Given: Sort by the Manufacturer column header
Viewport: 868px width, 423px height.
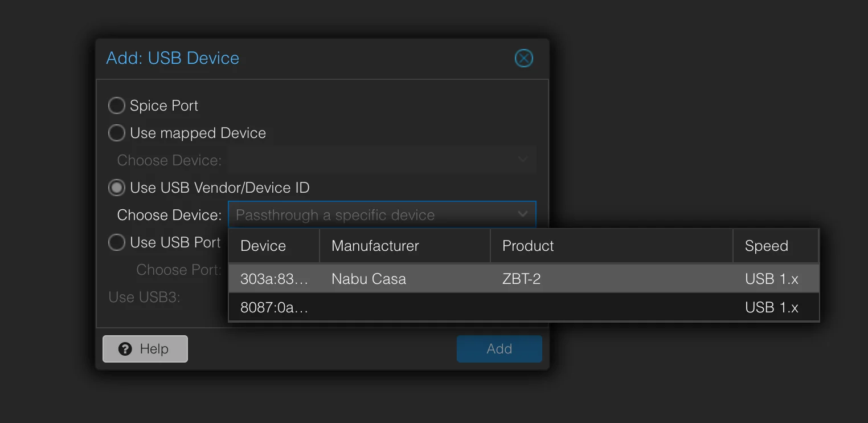Looking at the screenshot, I should [x=405, y=246].
